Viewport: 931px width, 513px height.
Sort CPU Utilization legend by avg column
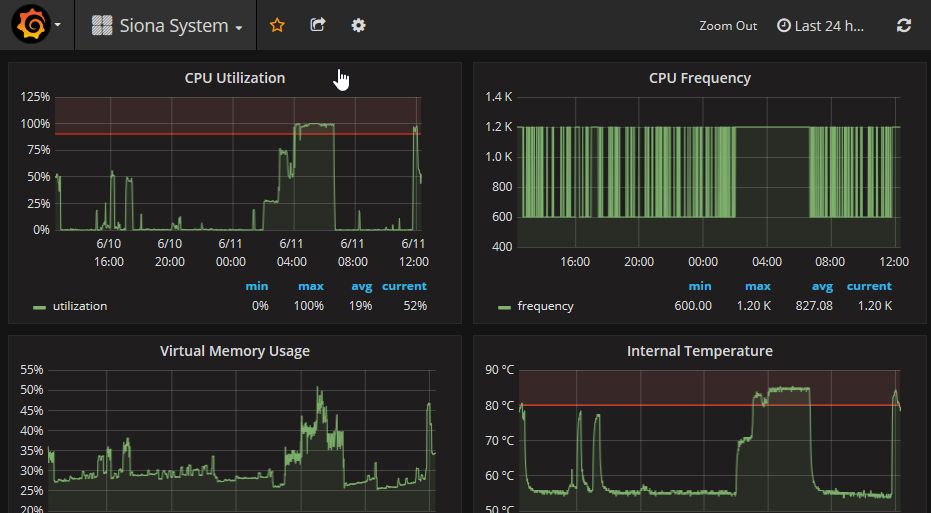(361, 286)
